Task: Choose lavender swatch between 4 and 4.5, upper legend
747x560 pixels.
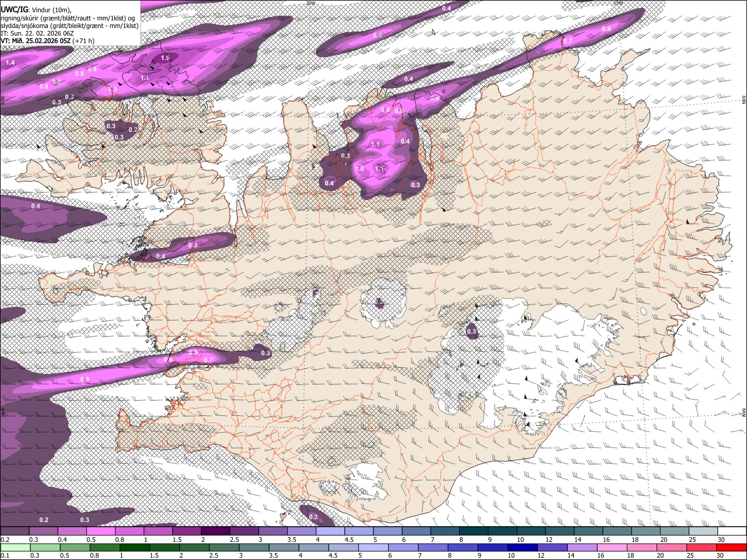Action: [x=330, y=531]
